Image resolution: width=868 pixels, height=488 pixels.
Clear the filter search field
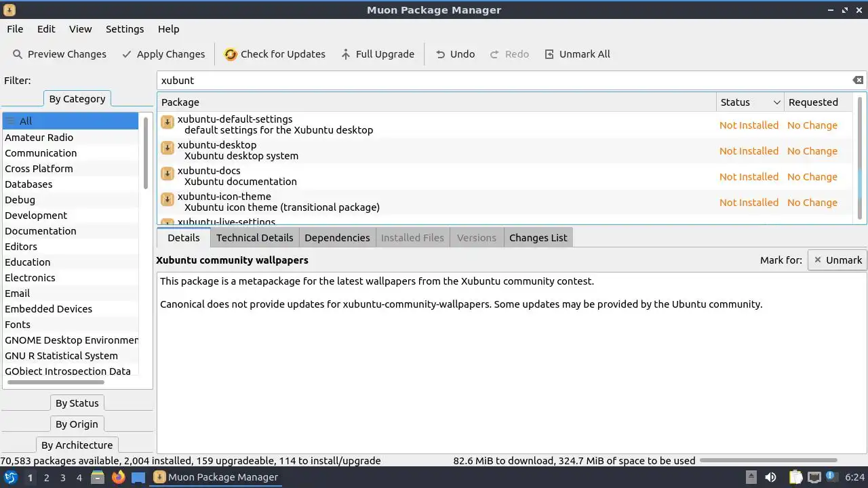858,80
